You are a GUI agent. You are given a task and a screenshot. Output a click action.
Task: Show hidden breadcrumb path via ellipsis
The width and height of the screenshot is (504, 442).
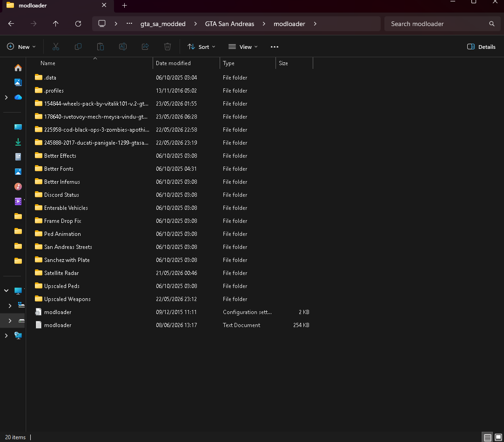(129, 23)
